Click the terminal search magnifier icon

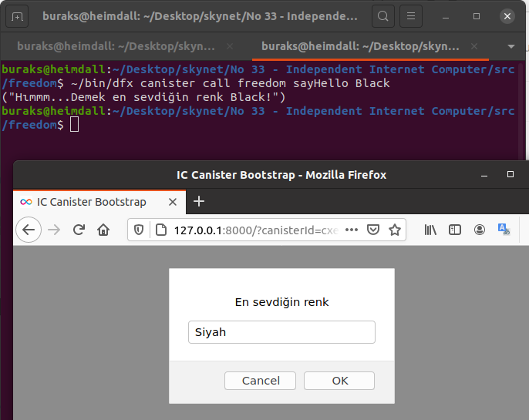[x=383, y=16]
